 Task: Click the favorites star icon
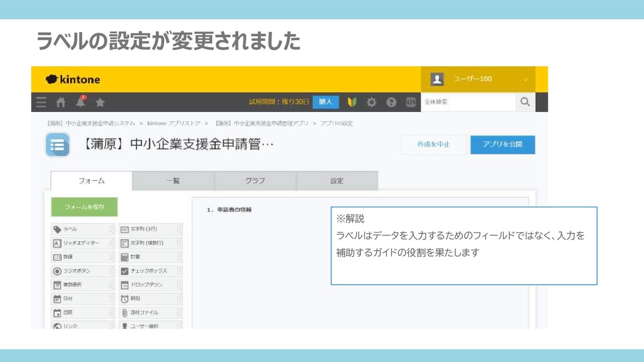(x=100, y=102)
